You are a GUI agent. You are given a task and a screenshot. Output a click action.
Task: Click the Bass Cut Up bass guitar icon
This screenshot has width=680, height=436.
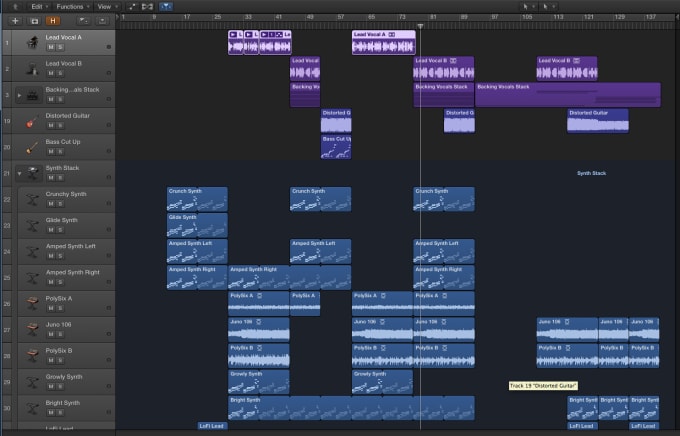click(31, 148)
